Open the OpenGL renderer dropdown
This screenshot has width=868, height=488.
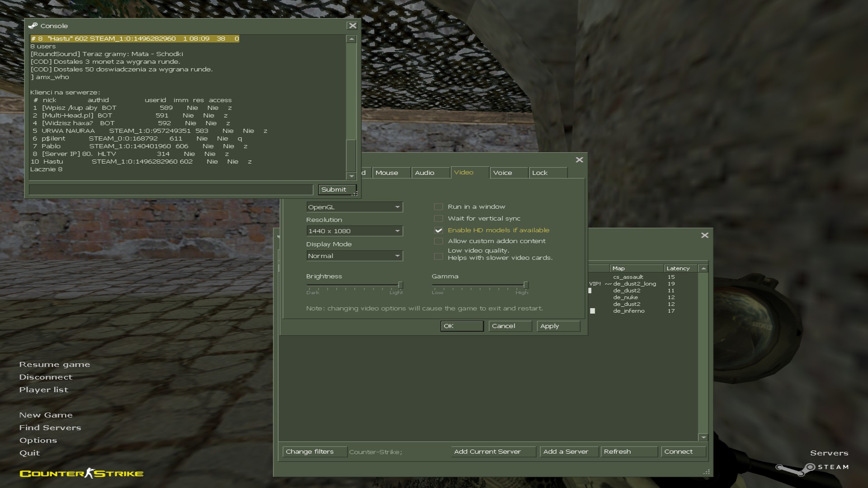(354, 207)
